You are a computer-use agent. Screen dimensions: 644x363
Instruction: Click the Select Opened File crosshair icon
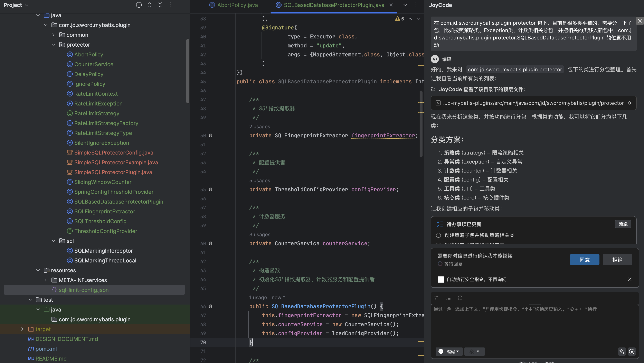point(139,5)
